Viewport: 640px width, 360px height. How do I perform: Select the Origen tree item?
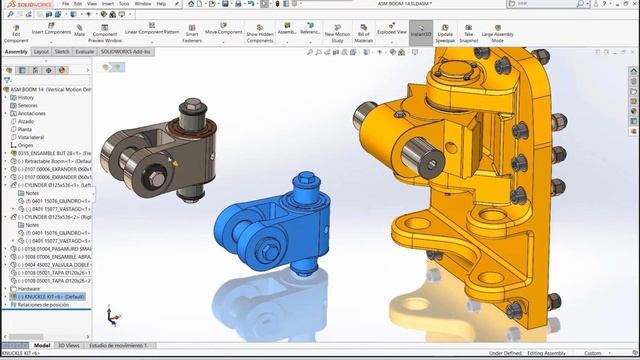[x=22, y=145]
